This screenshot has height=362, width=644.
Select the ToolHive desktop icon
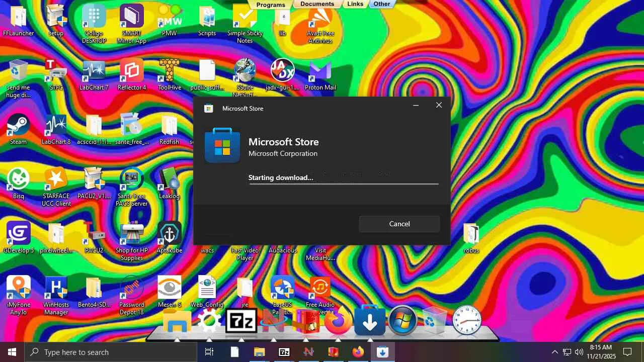(x=170, y=75)
